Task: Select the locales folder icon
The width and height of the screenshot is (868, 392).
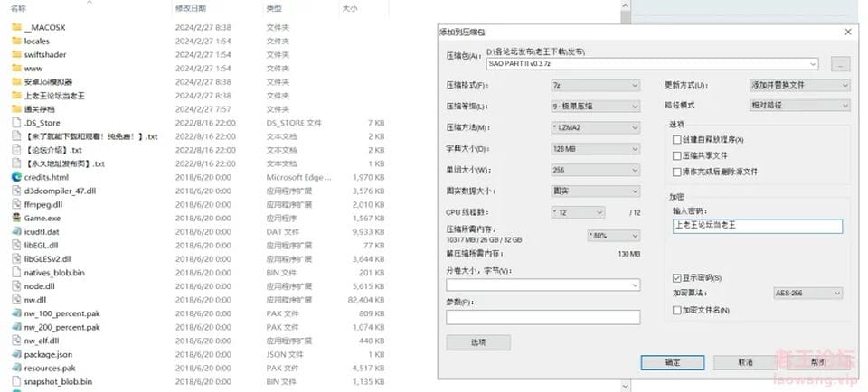Action: (x=16, y=41)
